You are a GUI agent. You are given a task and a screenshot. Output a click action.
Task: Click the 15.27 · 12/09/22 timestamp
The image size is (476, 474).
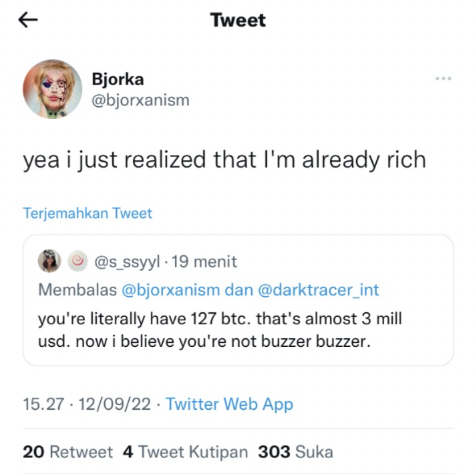87,404
